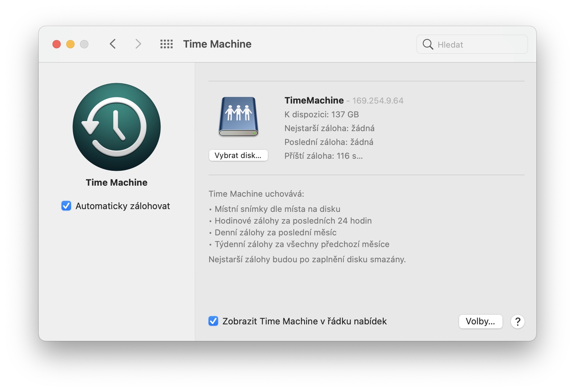This screenshot has width=575, height=392.
Task: Click the gray zoom window button
Action: (x=84, y=44)
